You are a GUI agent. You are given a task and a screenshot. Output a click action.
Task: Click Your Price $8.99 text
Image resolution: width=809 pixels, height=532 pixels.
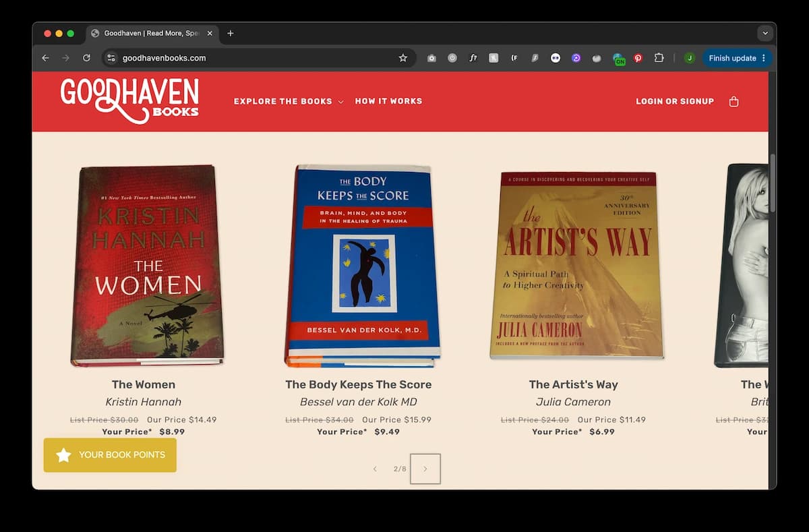coord(144,432)
